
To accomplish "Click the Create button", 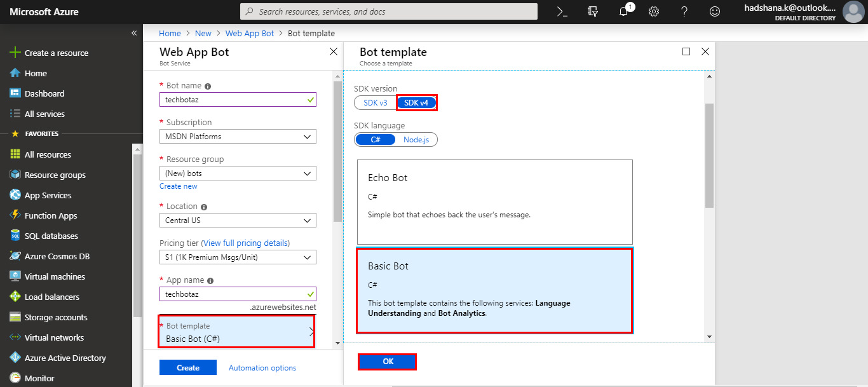I will tap(188, 368).
